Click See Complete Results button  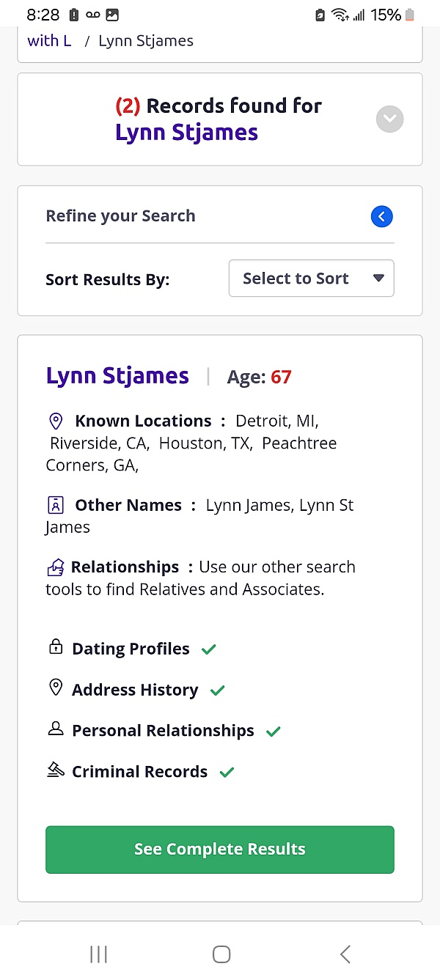click(x=220, y=850)
